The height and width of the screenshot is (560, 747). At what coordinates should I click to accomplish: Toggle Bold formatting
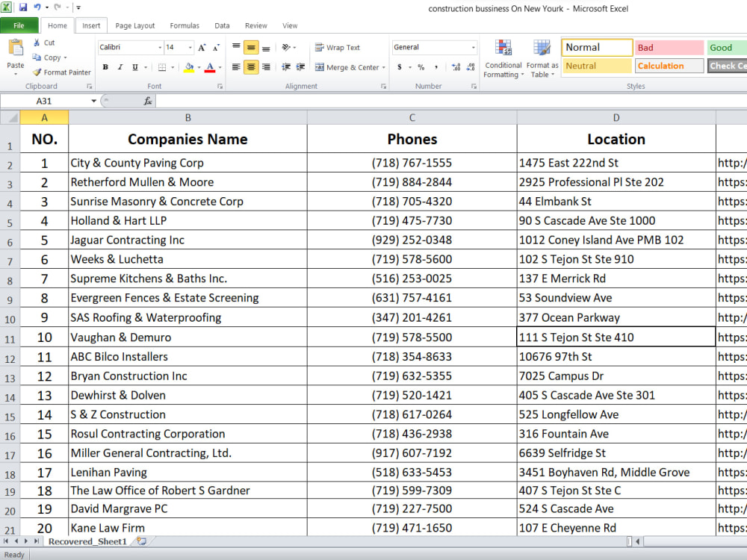tap(105, 67)
